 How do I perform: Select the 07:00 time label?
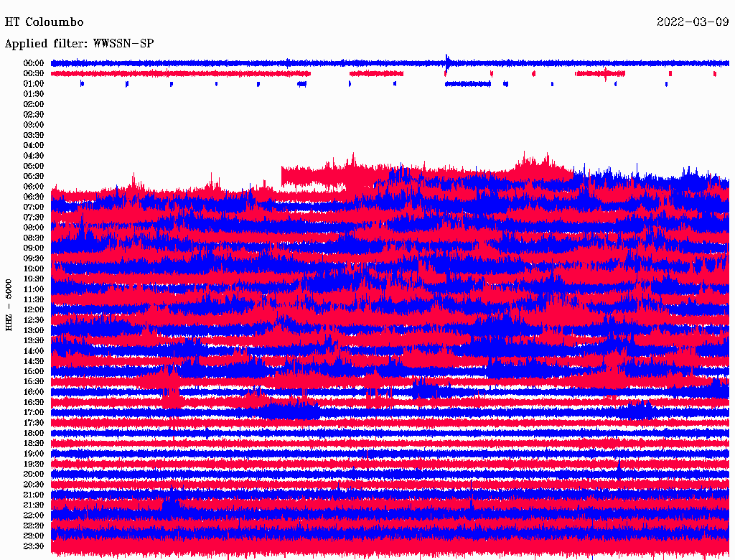tap(34, 207)
